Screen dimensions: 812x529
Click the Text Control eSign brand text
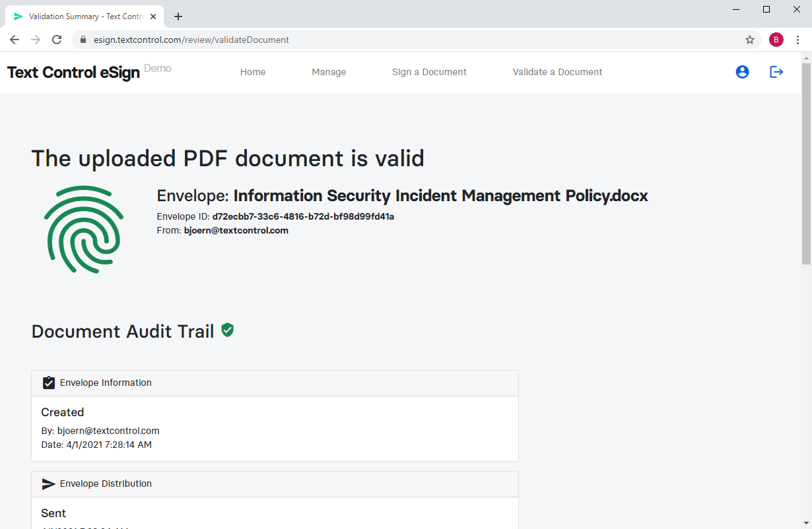pos(73,73)
